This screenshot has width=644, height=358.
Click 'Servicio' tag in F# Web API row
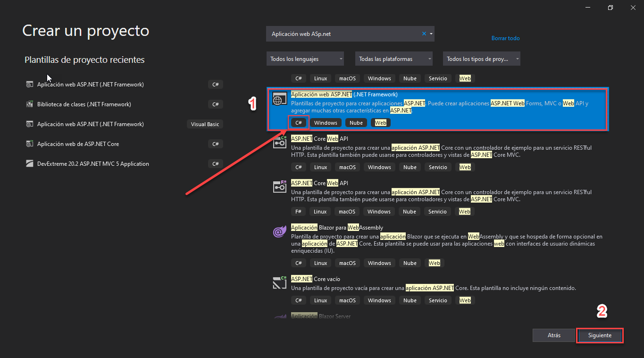437,212
